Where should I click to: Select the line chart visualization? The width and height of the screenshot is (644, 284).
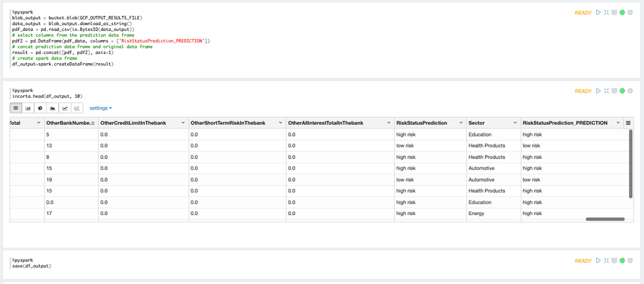pos(65,108)
